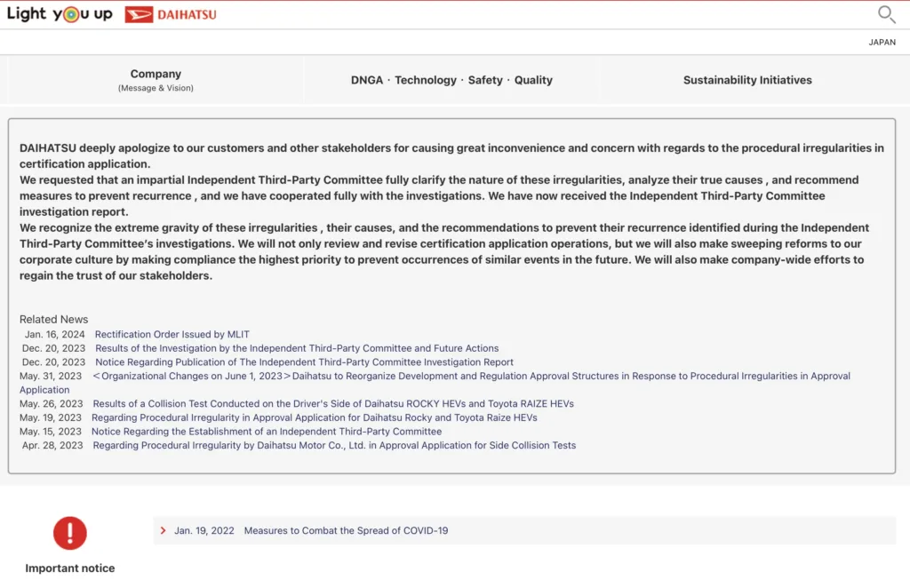910x588 pixels.
Task: Open Measures to Combat the Spread of COVID-19
Action: pos(346,530)
